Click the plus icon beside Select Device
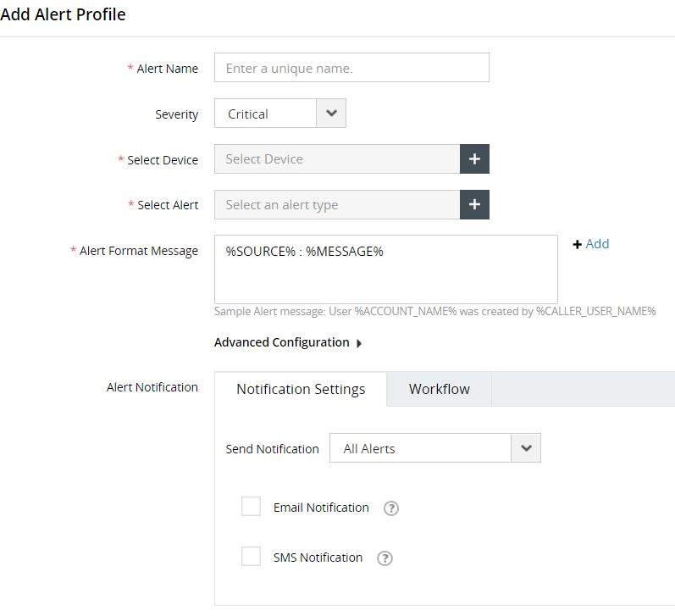The image size is (675, 616). pos(474,158)
